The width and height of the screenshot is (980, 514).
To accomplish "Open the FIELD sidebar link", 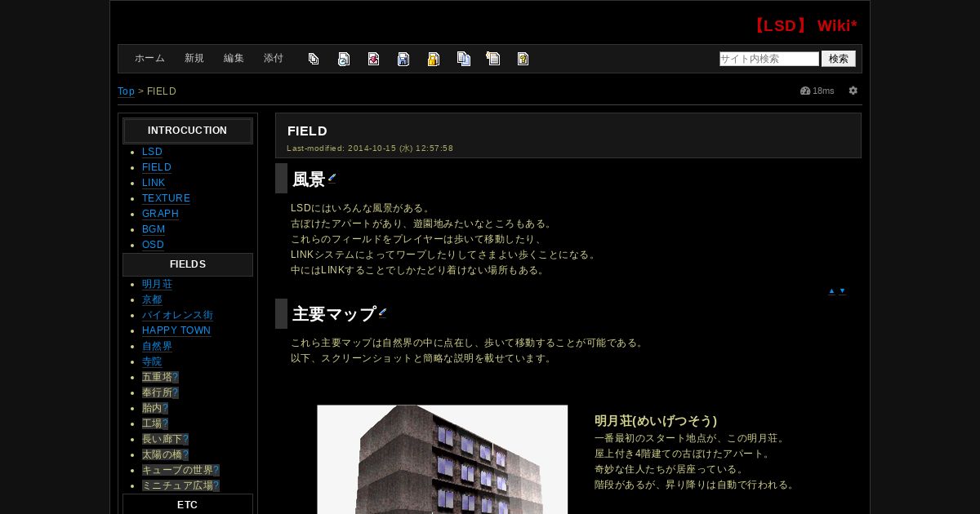I will pos(157,167).
